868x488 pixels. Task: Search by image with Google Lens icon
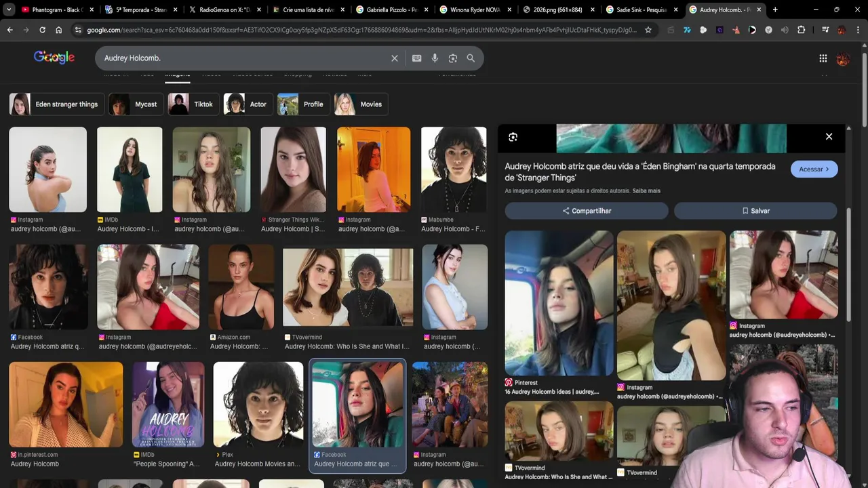pos(453,58)
